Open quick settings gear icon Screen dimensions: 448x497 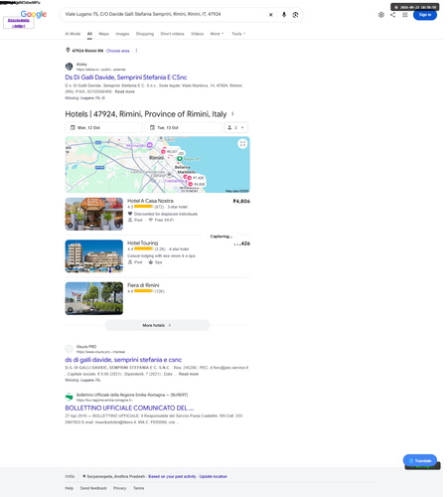381,15
